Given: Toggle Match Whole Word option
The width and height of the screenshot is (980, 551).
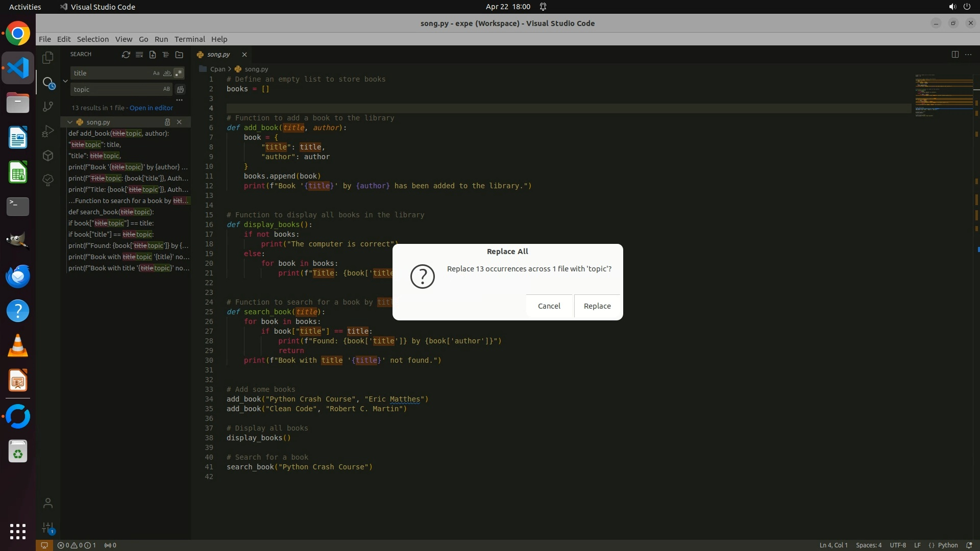Looking at the screenshot, I should pyautogui.click(x=167, y=73).
